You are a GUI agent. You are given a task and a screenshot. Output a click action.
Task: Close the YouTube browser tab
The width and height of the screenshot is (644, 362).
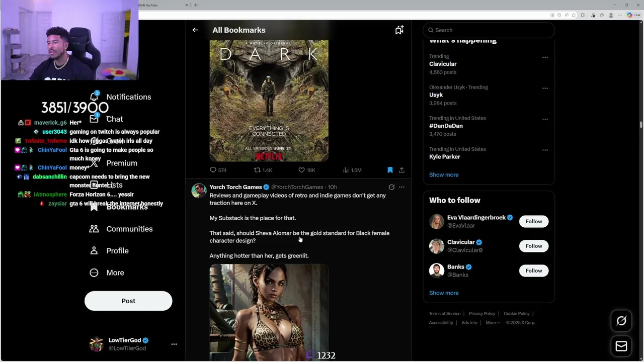(x=187, y=5)
